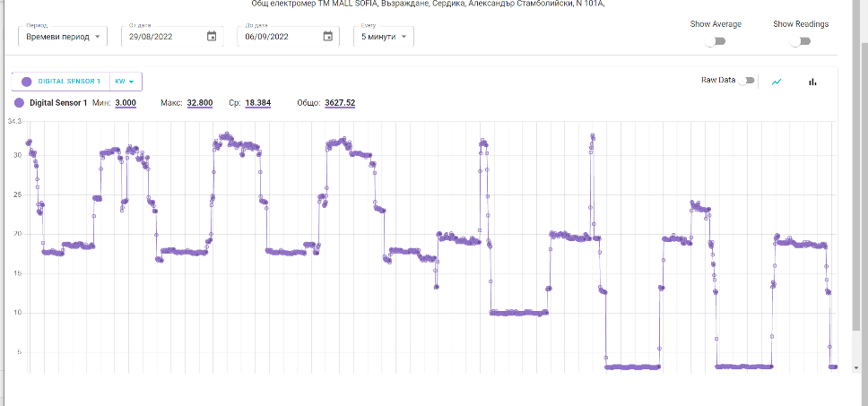Click the Макс value 32.800

click(x=200, y=103)
